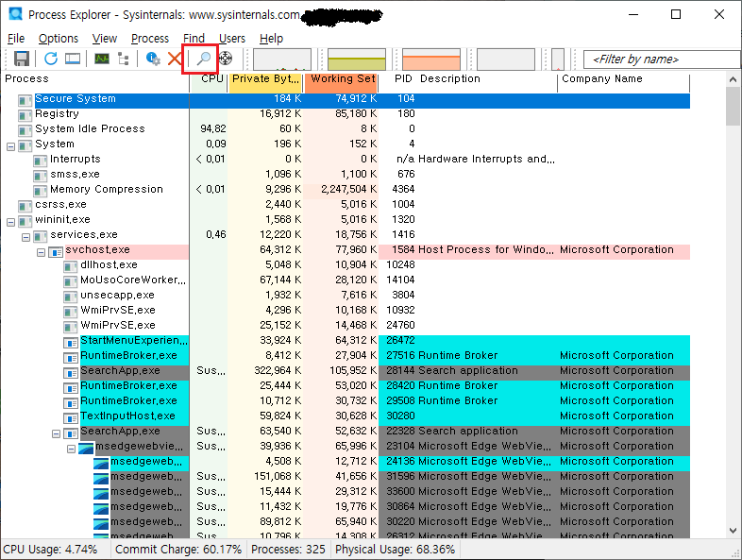Select the Memory Compression row
The image size is (742, 560).
(346, 190)
